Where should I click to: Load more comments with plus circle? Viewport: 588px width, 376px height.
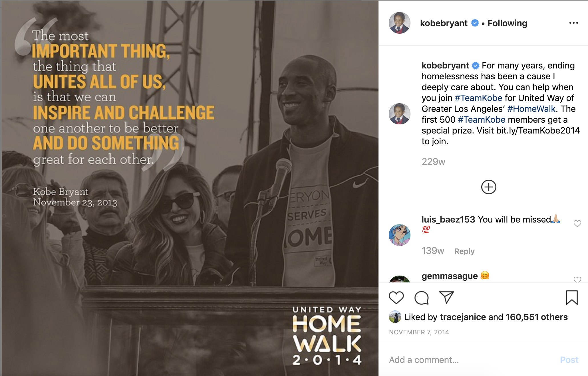[x=489, y=187]
